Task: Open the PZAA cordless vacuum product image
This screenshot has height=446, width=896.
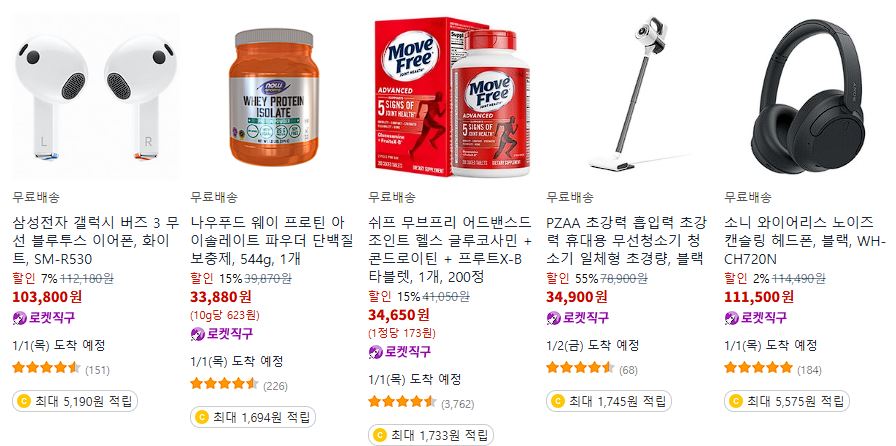Action: (x=630, y=96)
